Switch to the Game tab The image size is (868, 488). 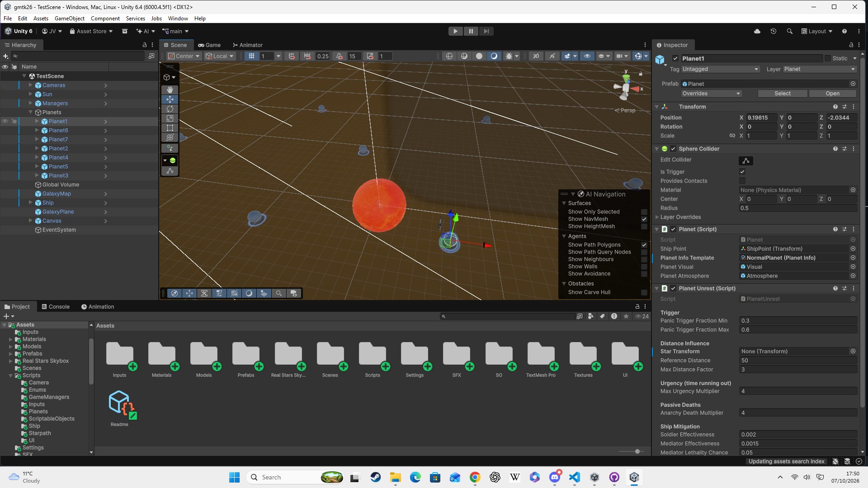point(209,45)
